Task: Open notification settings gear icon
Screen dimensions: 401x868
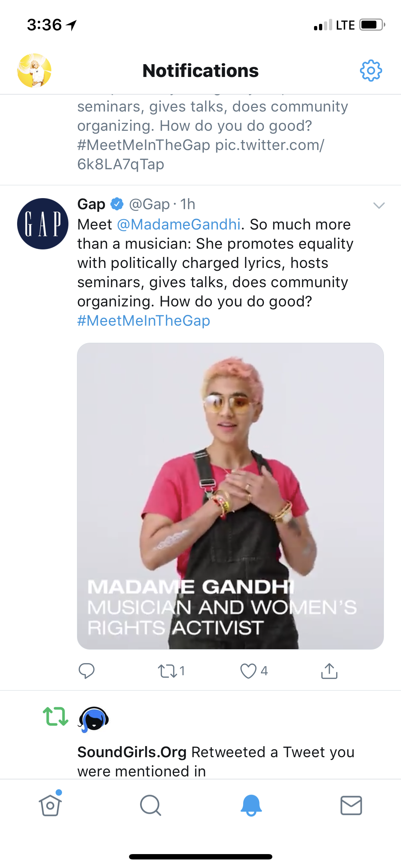Action: 371,71
